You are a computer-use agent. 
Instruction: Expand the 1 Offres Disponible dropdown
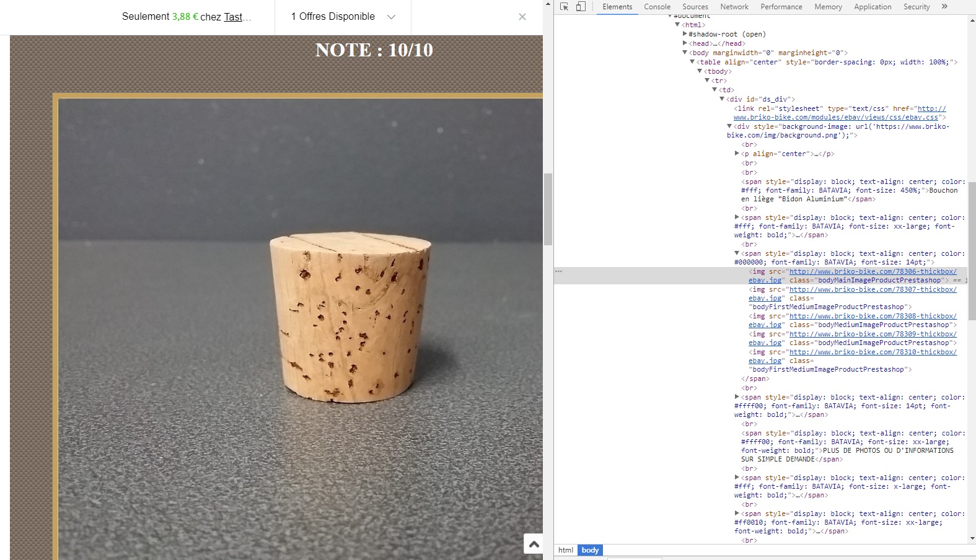343,17
